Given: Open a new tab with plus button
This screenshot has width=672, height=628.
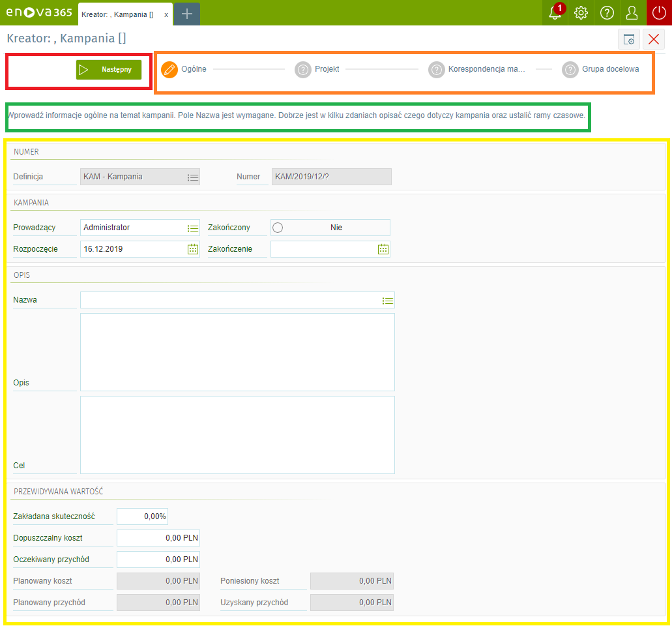Looking at the screenshot, I should point(187,14).
